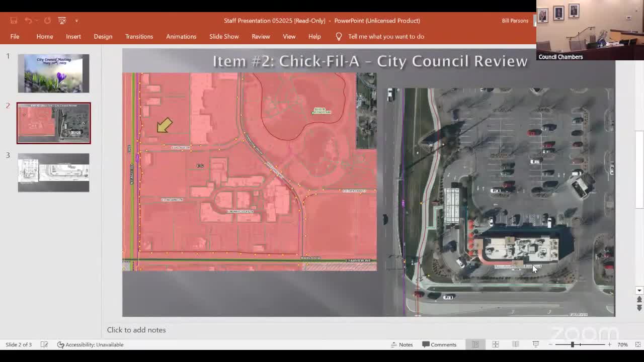Switch to Reading view icon
This screenshot has width=644, height=362.
(x=516, y=344)
